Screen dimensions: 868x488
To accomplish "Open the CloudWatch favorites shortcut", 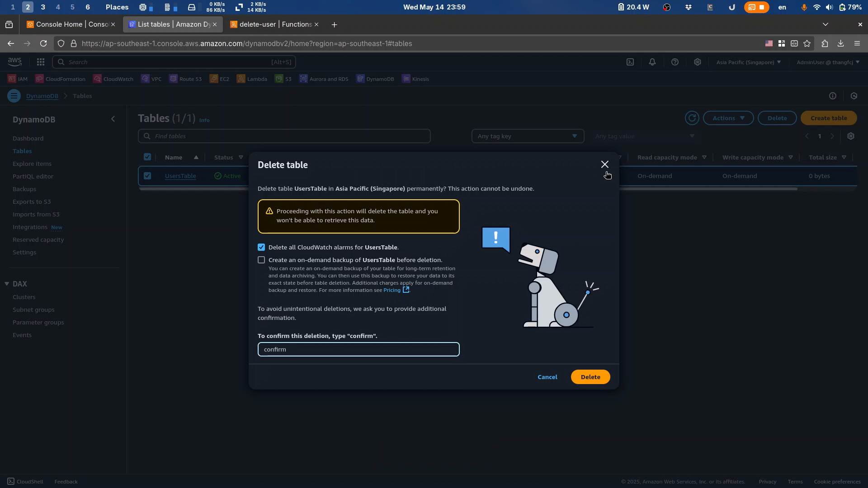I will tap(113, 79).
